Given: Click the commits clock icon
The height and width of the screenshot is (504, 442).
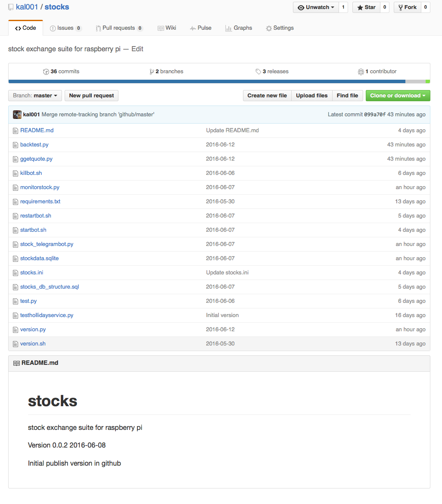Looking at the screenshot, I should (46, 72).
